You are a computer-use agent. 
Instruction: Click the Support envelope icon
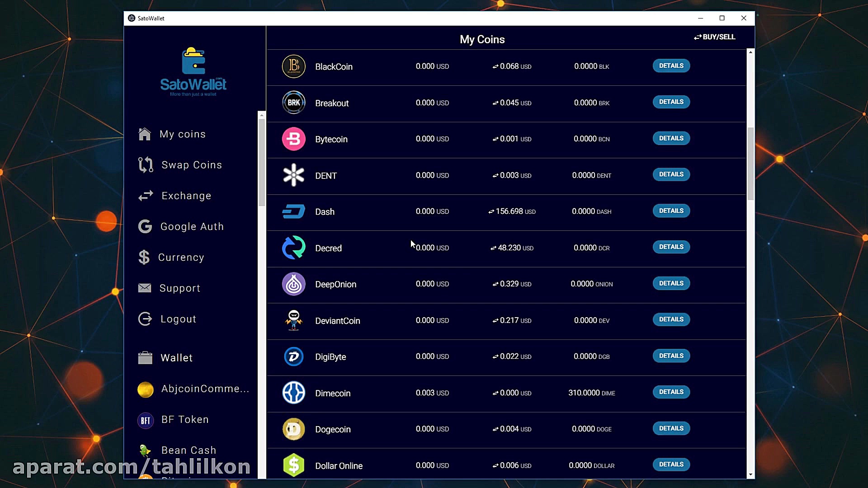pyautogui.click(x=145, y=288)
